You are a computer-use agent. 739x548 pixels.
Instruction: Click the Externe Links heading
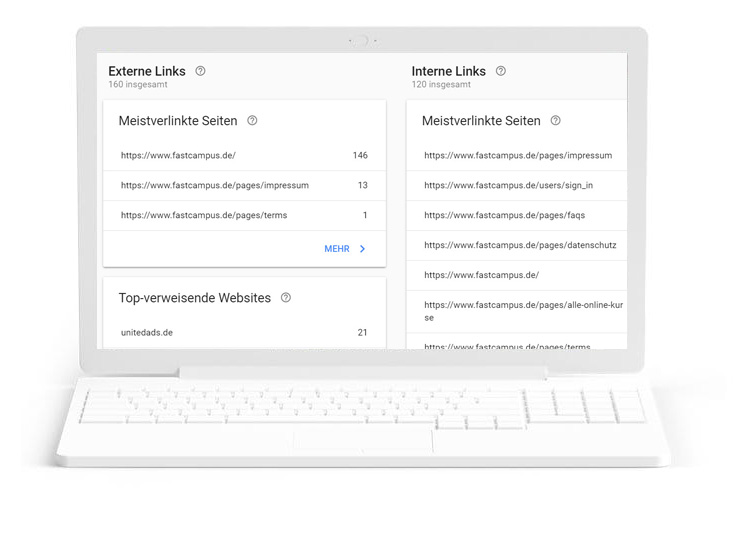(x=147, y=71)
